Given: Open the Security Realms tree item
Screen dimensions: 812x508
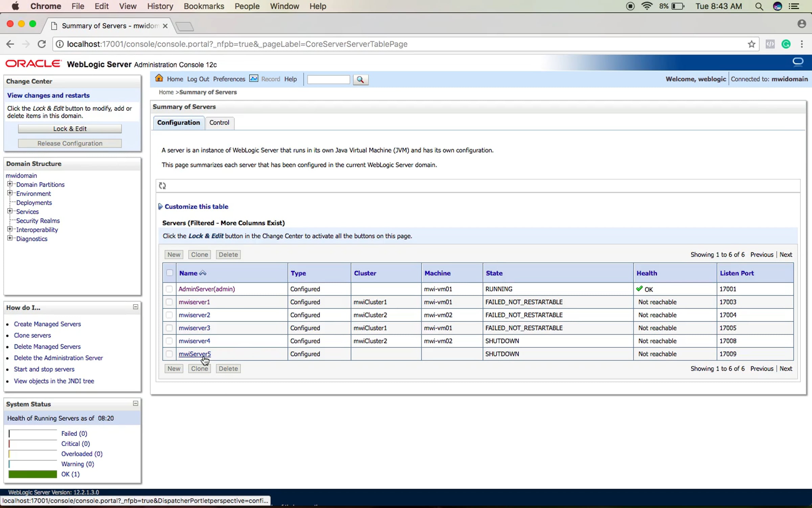Looking at the screenshot, I should 38,221.
